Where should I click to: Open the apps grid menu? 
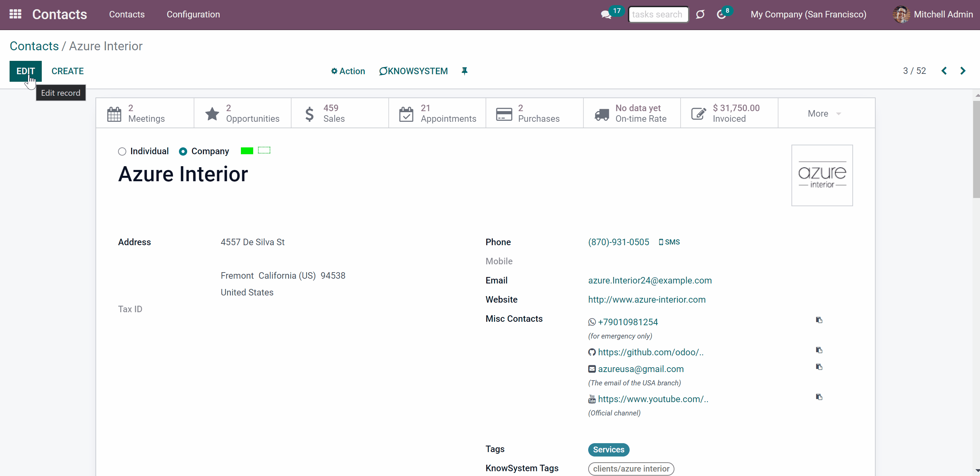click(15, 14)
